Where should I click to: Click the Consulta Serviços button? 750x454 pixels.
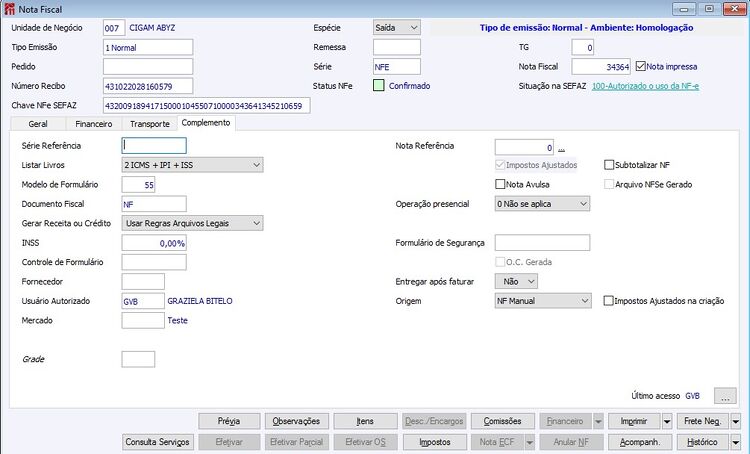pyautogui.click(x=158, y=442)
